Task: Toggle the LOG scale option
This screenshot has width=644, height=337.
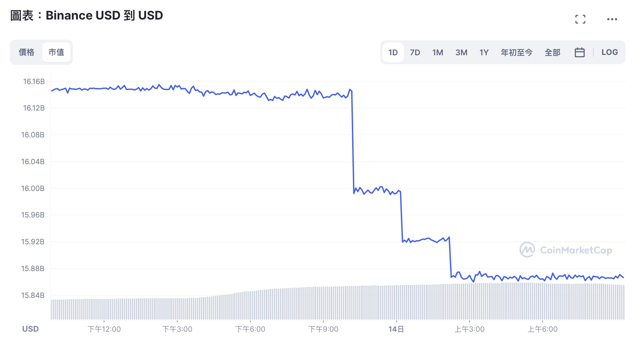Action: coord(610,52)
